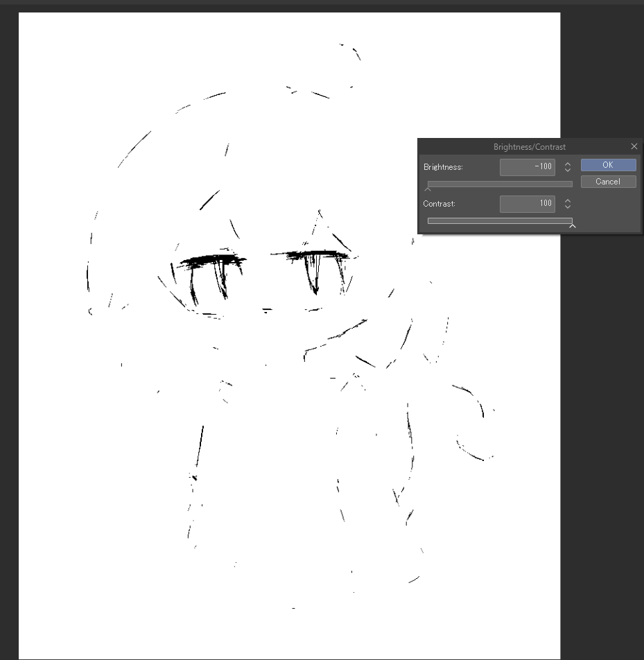The height and width of the screenshot is (660, 644).
Task: Click the "Brightness:" label
Action: point(443,167)
